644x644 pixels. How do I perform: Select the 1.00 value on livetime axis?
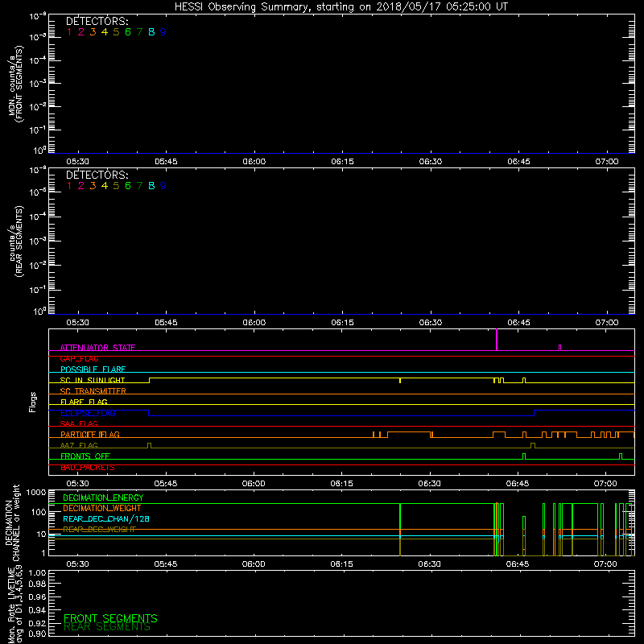pyautogui.click(x=37, y=573)
